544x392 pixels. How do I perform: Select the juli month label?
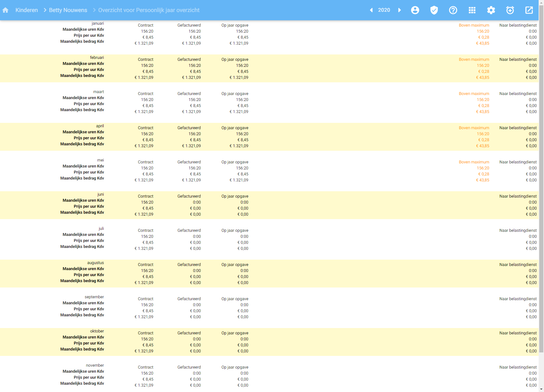(101, 229)
